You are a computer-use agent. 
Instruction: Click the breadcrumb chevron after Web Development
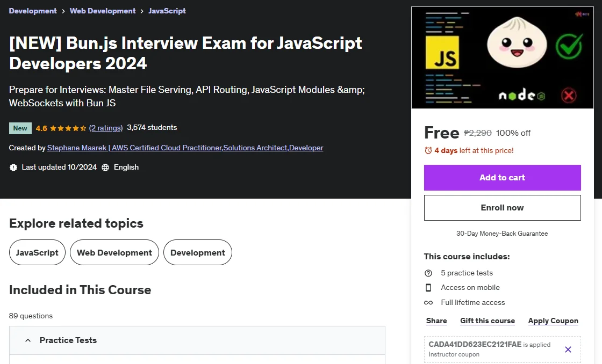(x=142, y=11)
